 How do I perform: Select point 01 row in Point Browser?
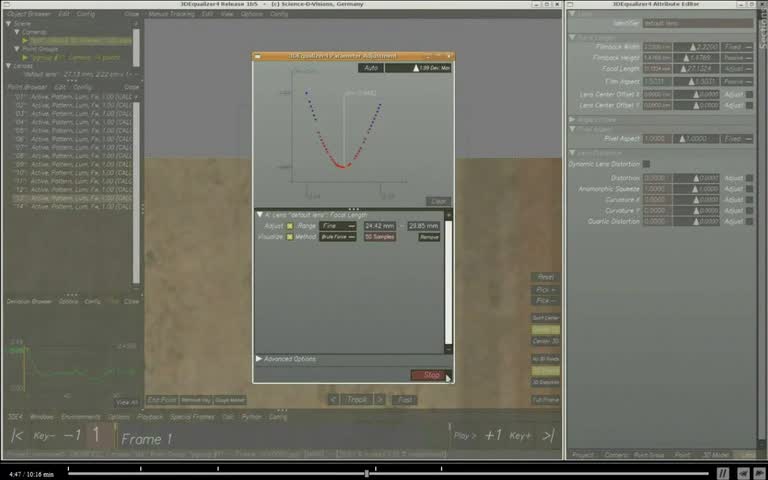[72, 97]
